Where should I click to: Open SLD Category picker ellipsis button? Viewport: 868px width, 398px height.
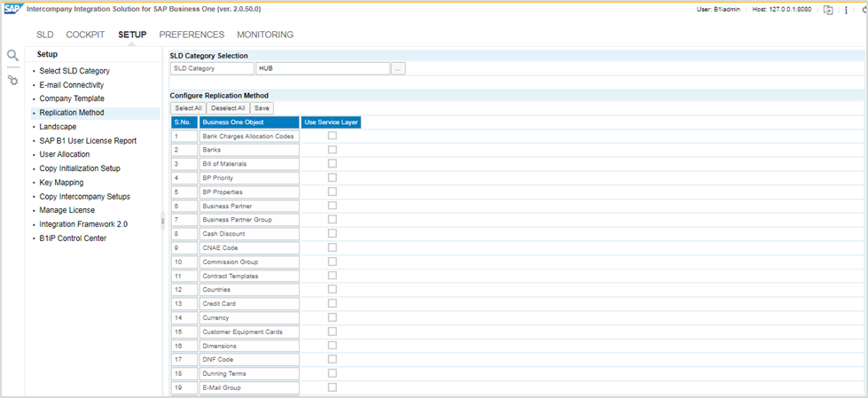(x=399, y=68)
